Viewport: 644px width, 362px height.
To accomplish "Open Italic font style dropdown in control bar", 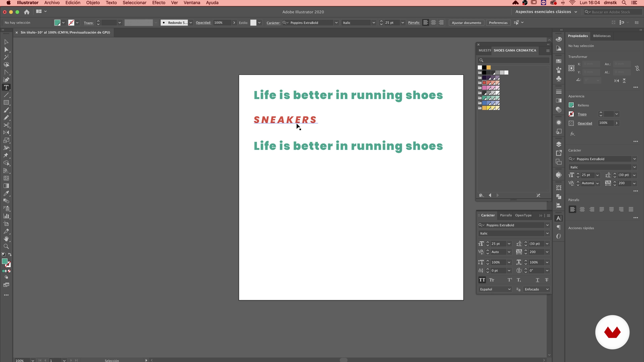I will coord(374,23).
